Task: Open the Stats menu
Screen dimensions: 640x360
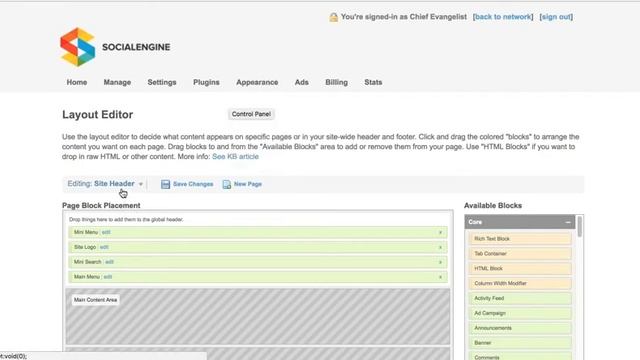Action: coord(373,82)
